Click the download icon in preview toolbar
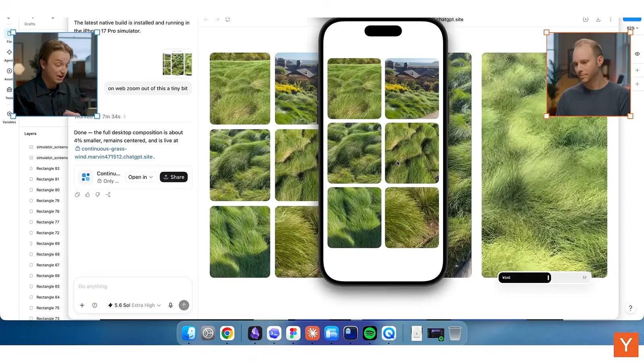This screenshot has width=644, height=362. click(598, 19)
